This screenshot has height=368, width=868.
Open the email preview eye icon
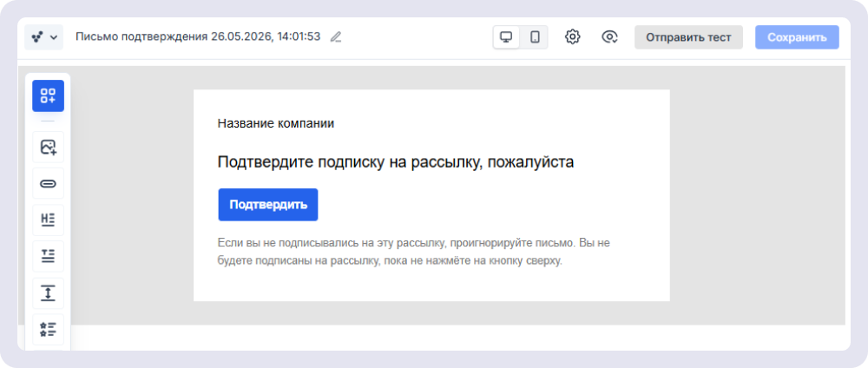[x=609, y=37]
